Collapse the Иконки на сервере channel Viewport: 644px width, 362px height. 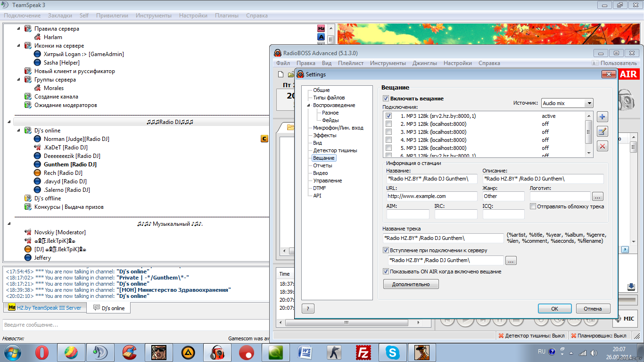(19, 46)
